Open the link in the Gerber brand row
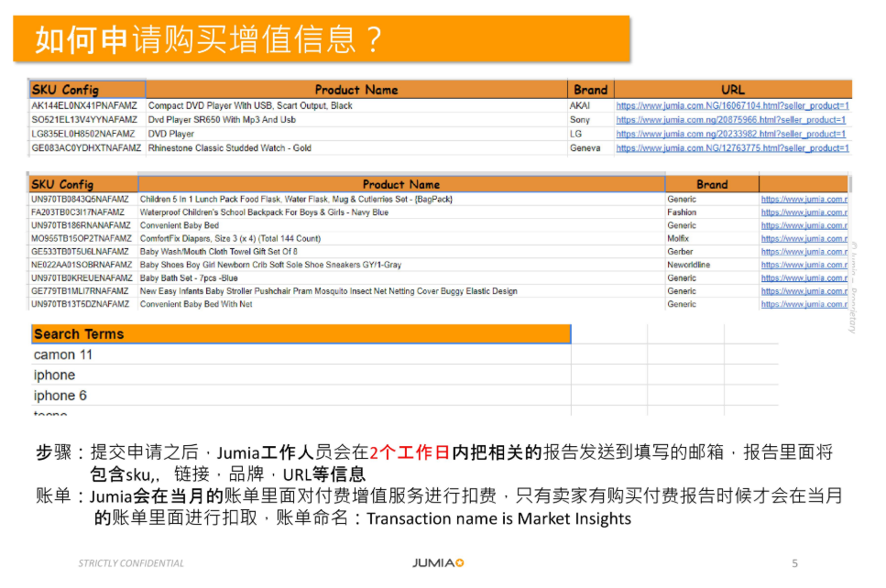 tap(804, 251)
